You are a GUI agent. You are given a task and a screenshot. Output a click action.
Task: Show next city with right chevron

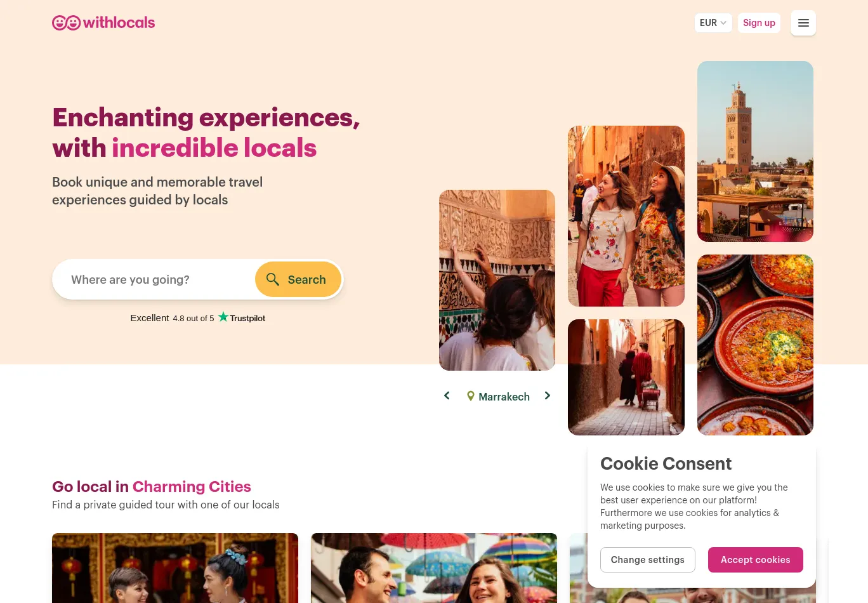click(x=548, y=395)
